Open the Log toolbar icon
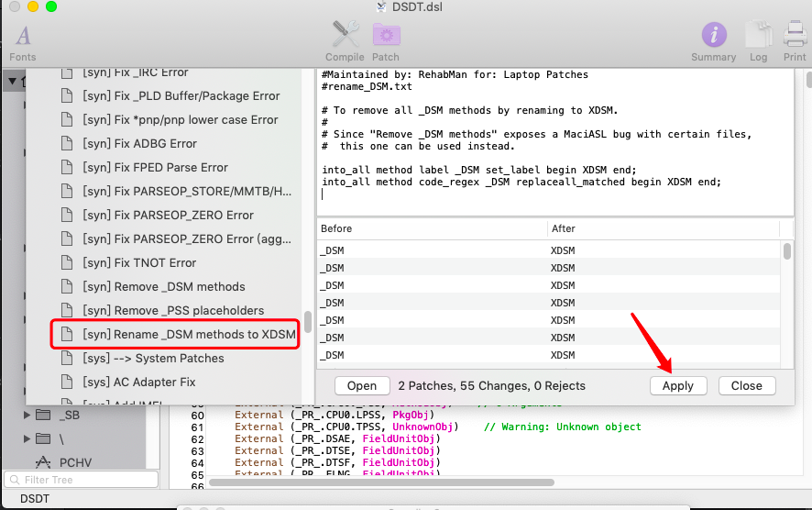 click(759, 35)
